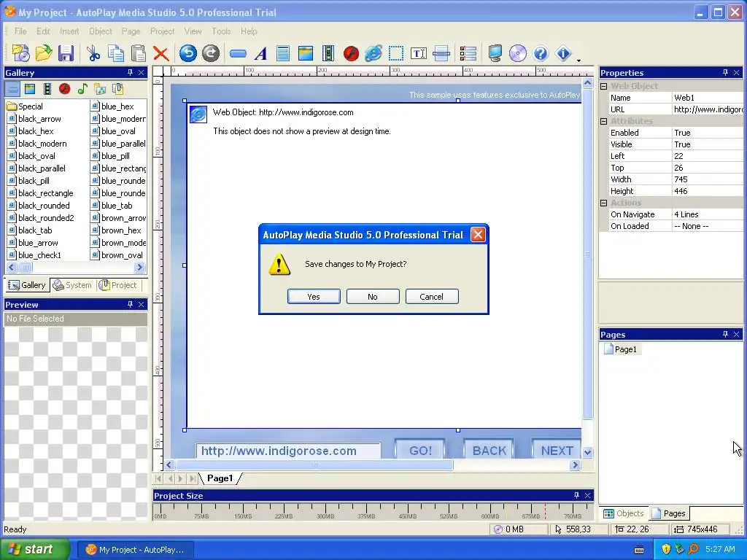Show Gallery video category filmstrip icon
This screenshot has width=747, height=560.
[47, 88]
